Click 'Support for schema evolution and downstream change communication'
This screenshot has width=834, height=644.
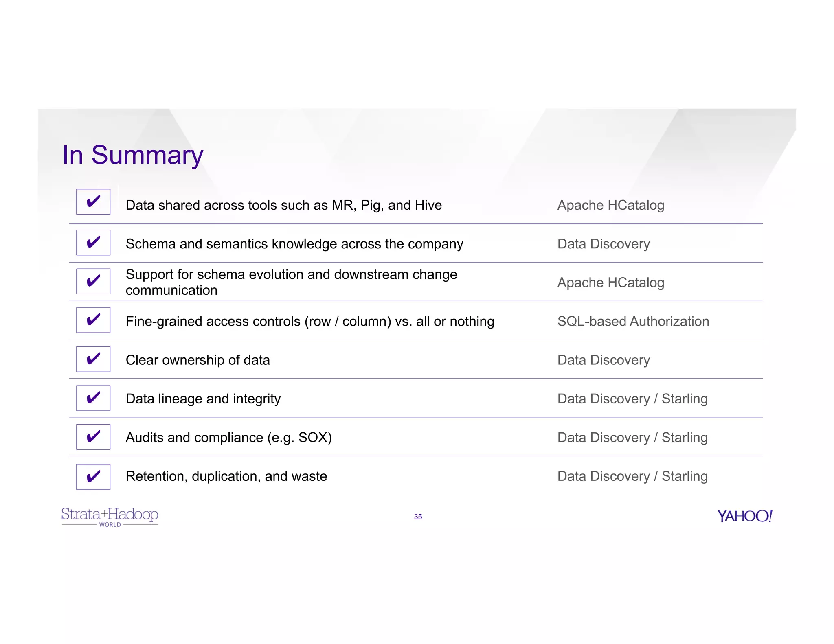pyautogui.click(x=292, y=282)
